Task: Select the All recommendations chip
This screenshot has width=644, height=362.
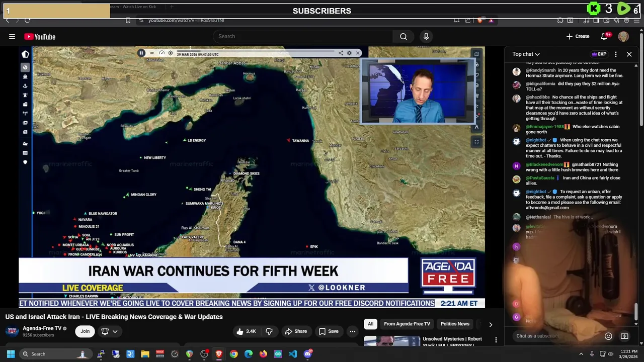Action: point(370,324)
